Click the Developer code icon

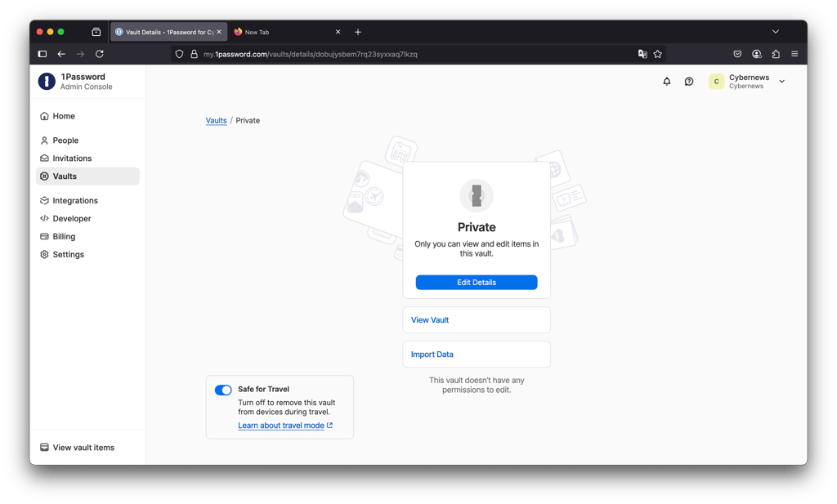(x=44, y=219)
